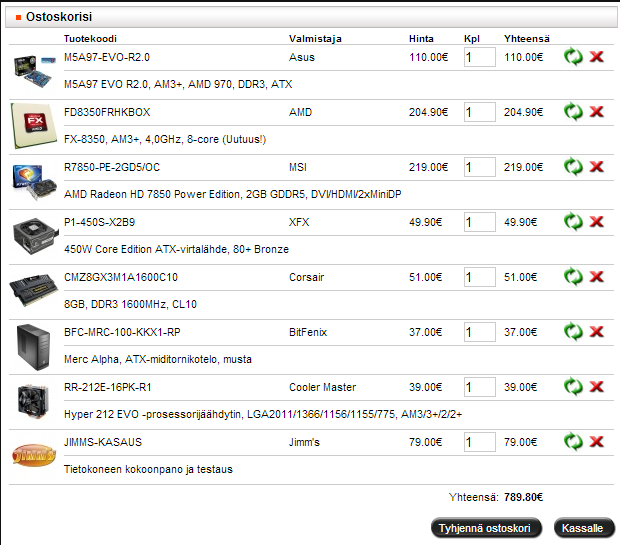The width and height of the screenshot is (620, 545).
Task: Open Cooler Master cooler thumbnail
Action: pos(34,401)
